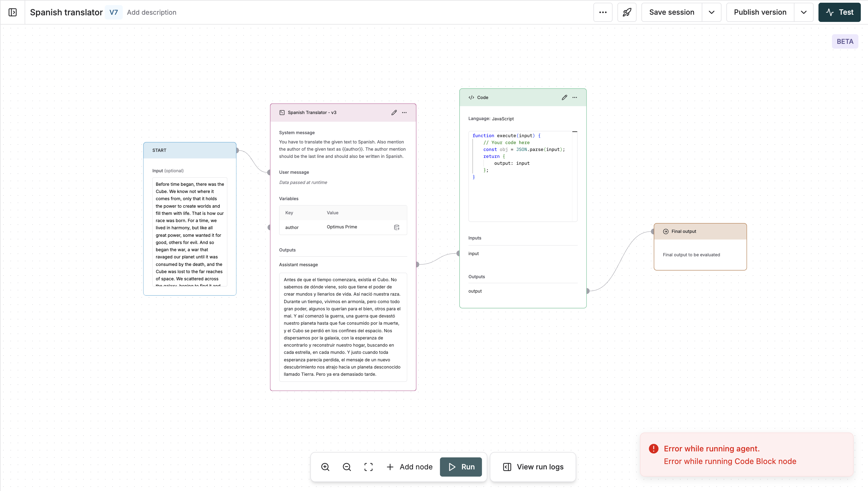
Task: Fit view to screen icon
Action: click(368, 467)
